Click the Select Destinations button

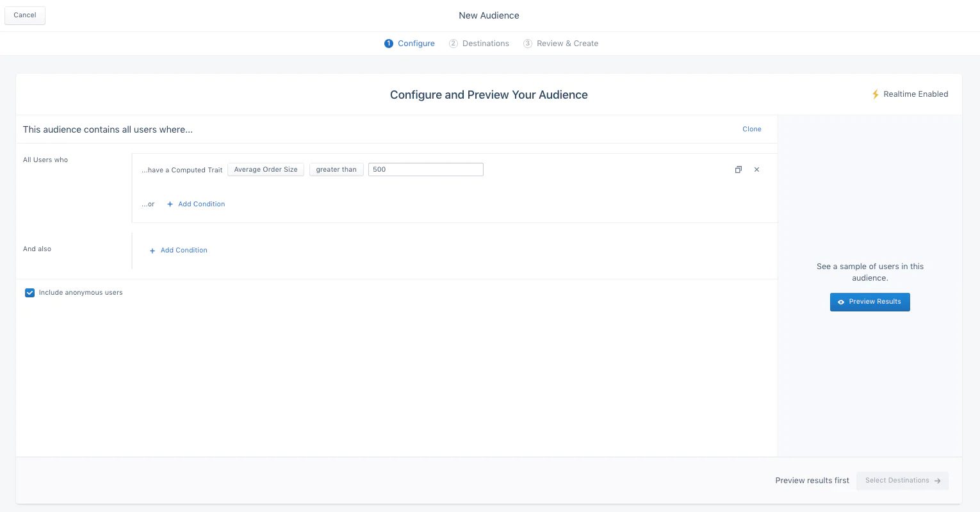(x=902, y=481)
